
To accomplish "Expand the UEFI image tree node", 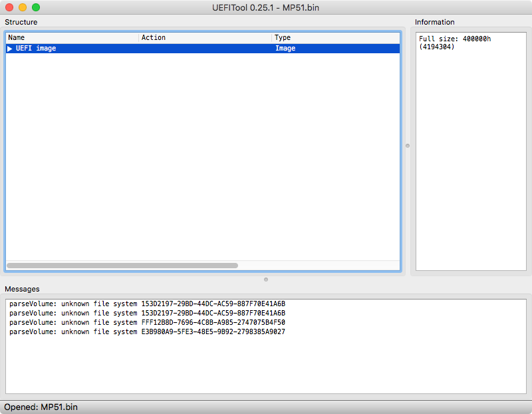I will (x=9, y=49).
